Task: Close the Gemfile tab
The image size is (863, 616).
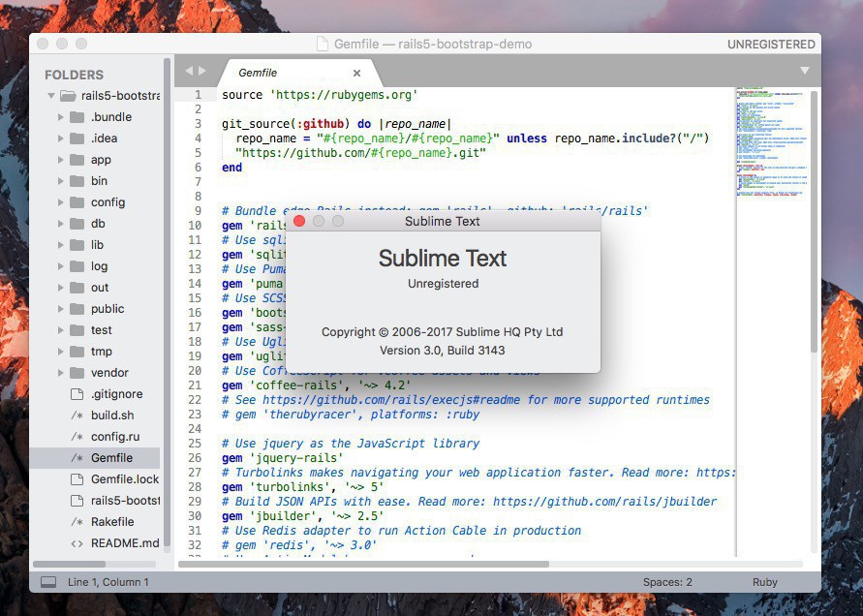Action: coord(356,73)
